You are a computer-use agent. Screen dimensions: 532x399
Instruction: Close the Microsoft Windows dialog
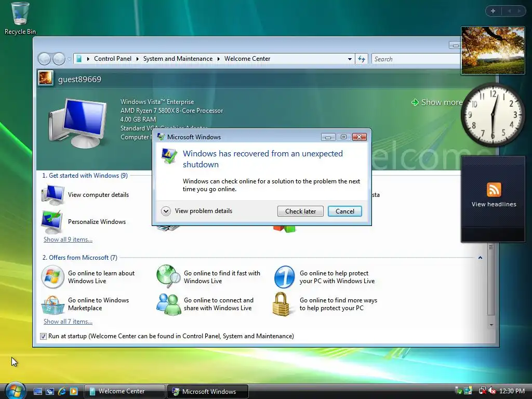pos(360,137)
